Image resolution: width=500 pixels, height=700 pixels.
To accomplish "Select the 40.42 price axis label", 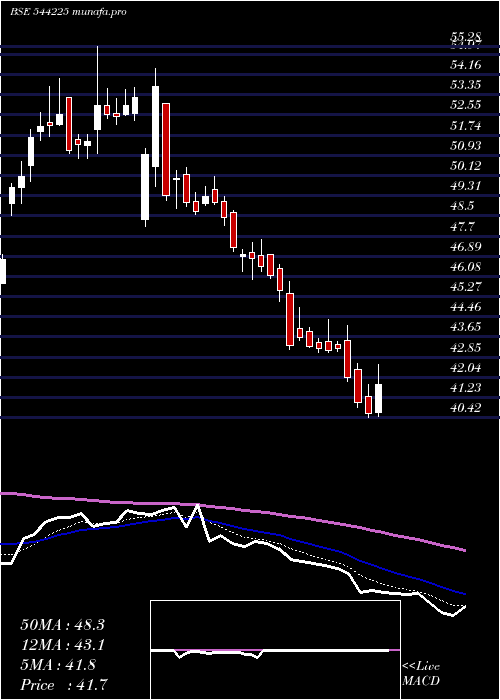I will pyautogui.click(x=465, y=408).
